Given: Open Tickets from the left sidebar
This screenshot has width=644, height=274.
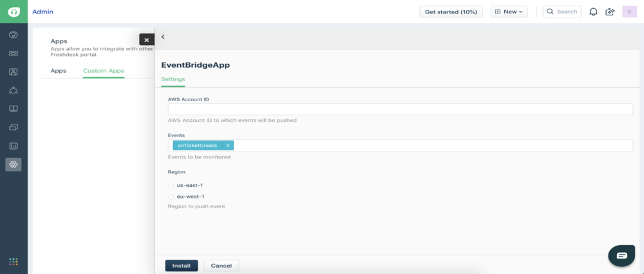Looking at the screenshot, I should coord(14,53).
